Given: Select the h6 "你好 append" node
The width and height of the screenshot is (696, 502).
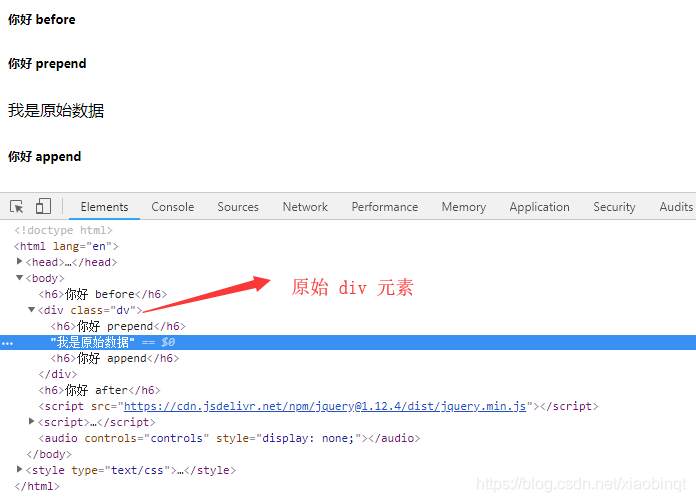Looking at the screenshot, I should pos(115,358).
